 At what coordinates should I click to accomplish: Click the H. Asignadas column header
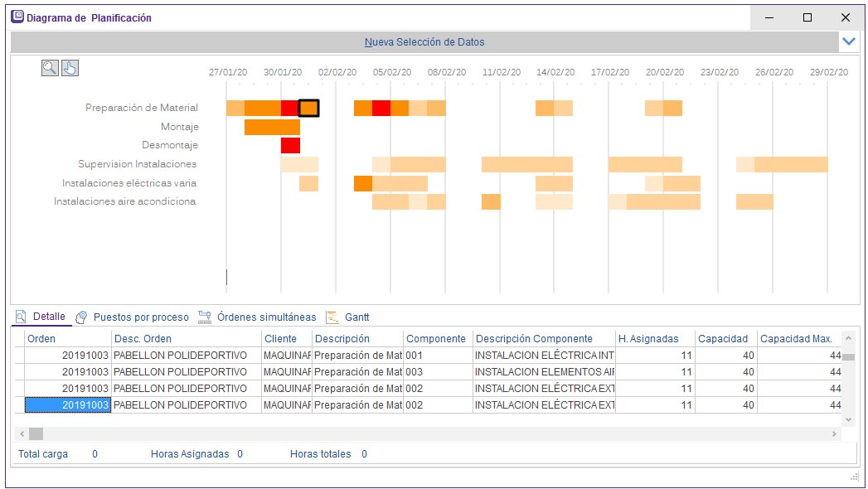648,339
